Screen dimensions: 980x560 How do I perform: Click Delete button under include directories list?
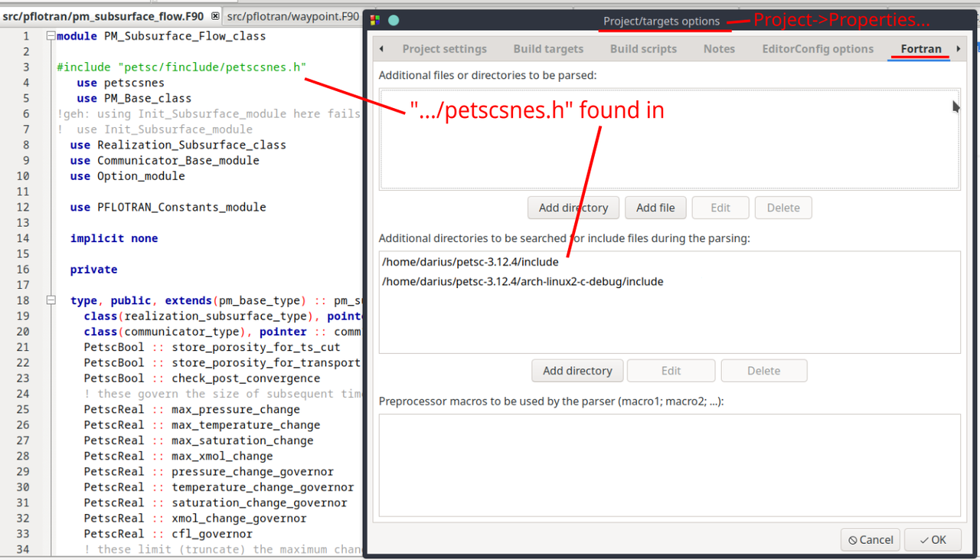764,371
